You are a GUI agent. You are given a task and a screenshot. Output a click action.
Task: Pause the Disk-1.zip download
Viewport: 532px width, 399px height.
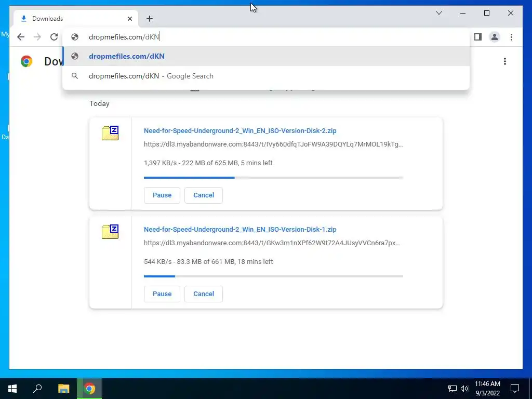tap(162, 294)
